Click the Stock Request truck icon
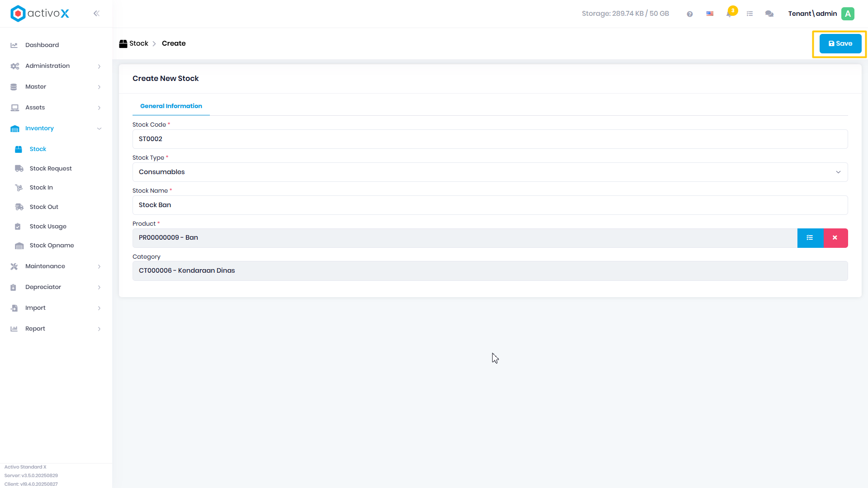This screenshot has width=868, height=488. 19,169
